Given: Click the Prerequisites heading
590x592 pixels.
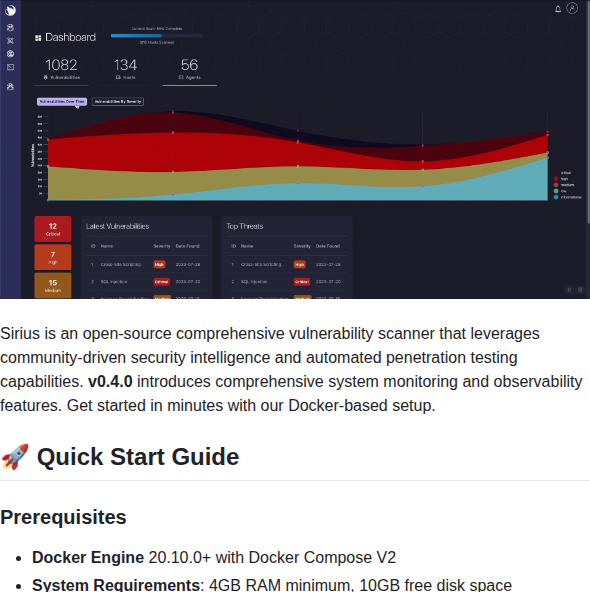Looking at the screenshot, I should (63, 517).
